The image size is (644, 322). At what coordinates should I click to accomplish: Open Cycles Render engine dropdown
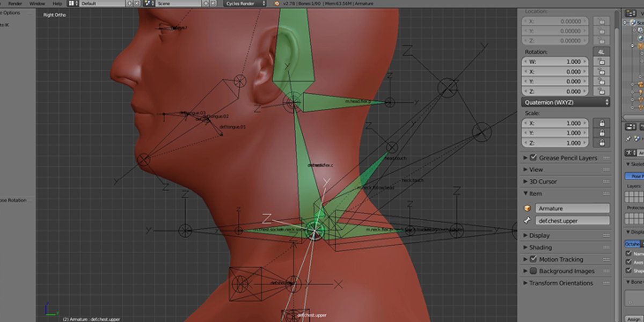click(245, 3)
